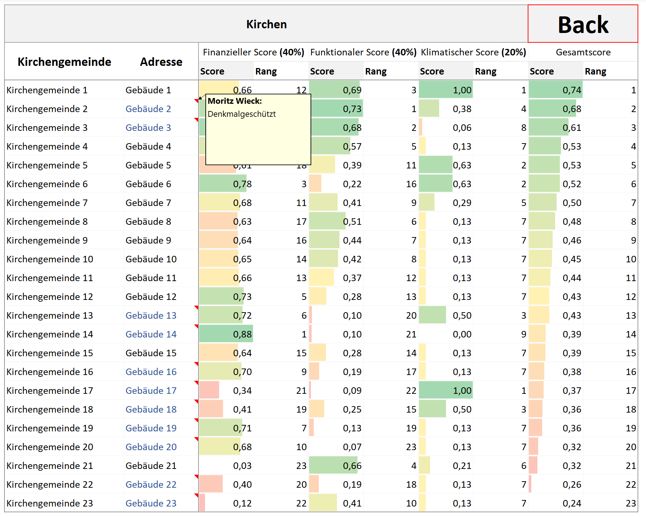Open the Gebäude 2 link
The image size is (646, 517).
(x=148, y=109)
